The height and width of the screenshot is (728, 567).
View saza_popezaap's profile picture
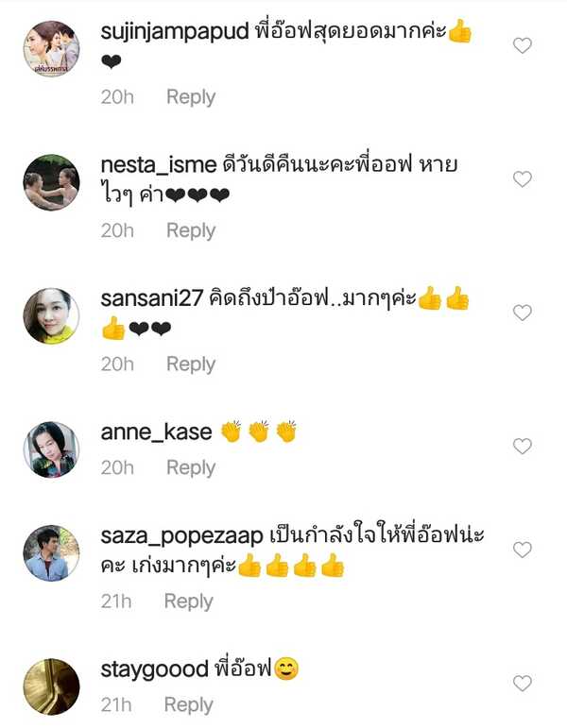pyautogui.click(x=51, y=552)
